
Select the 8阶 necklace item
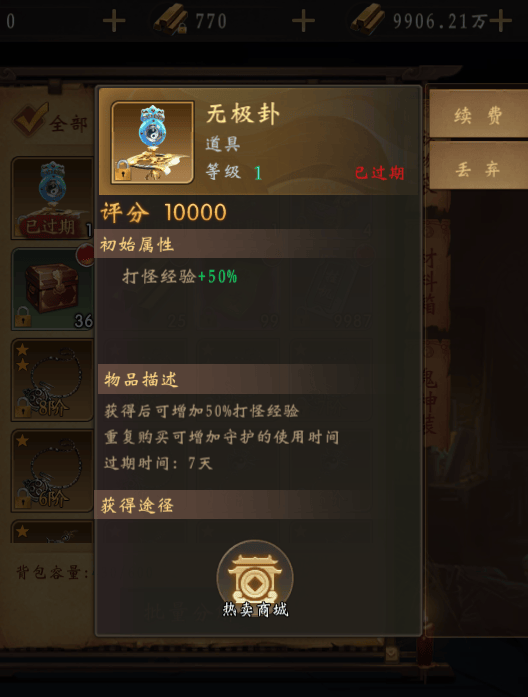[x=52, y=380]
